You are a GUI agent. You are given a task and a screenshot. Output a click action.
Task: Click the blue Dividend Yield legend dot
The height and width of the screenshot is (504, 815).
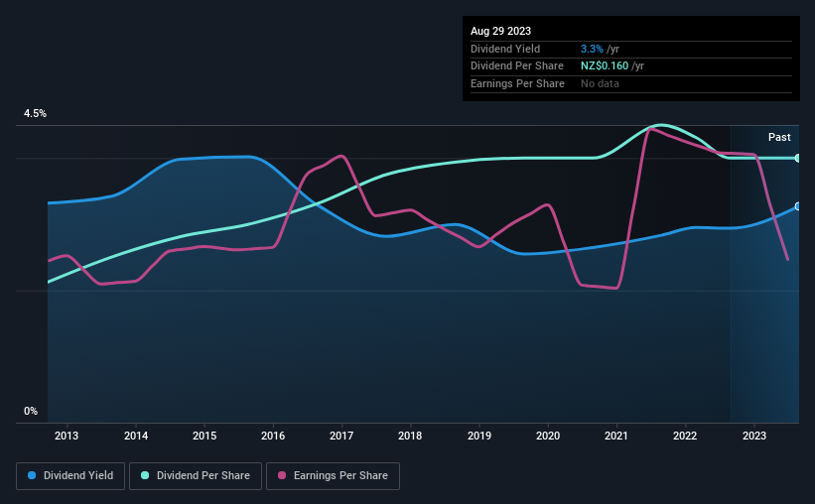[x=32, y=475]
